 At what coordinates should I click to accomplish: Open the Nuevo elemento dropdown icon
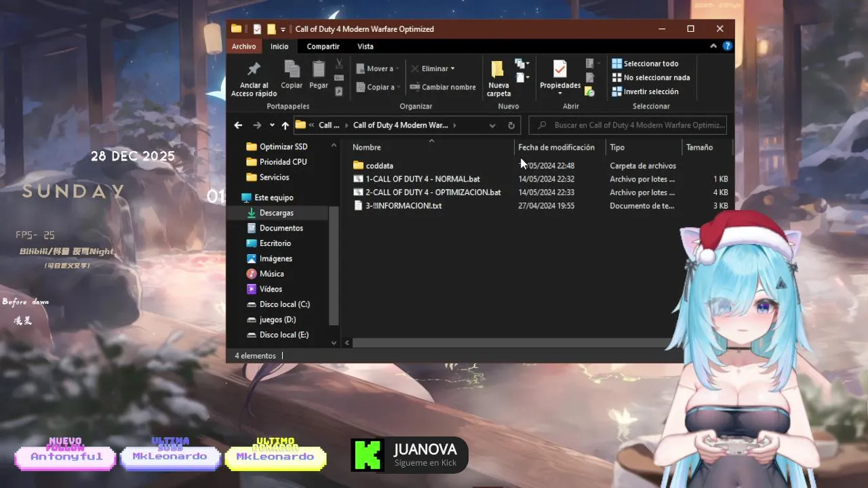point(521,64)
